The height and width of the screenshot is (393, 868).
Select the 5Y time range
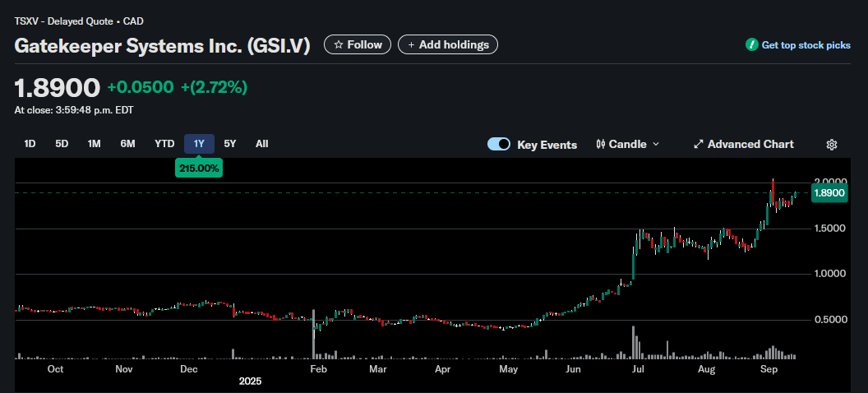click(x=229, y=144)
